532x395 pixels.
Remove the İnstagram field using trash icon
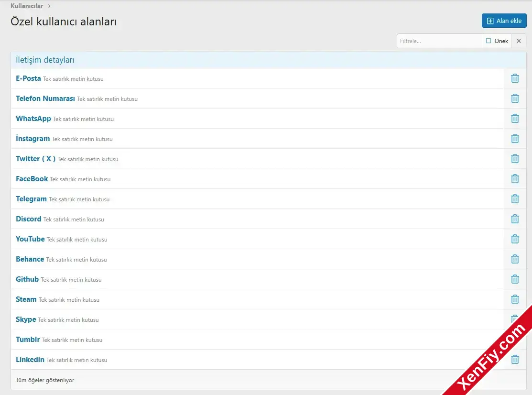click(x=515, y=139)
